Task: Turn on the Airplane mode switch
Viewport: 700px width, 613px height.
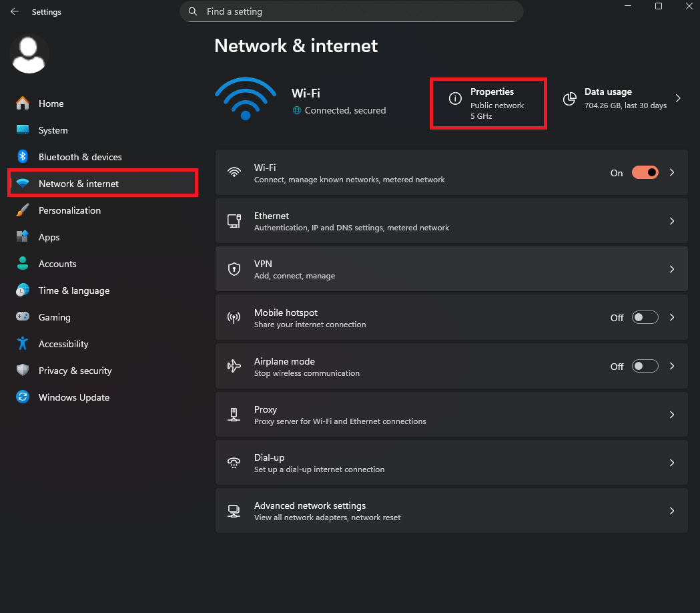Action: coord(645,366)
